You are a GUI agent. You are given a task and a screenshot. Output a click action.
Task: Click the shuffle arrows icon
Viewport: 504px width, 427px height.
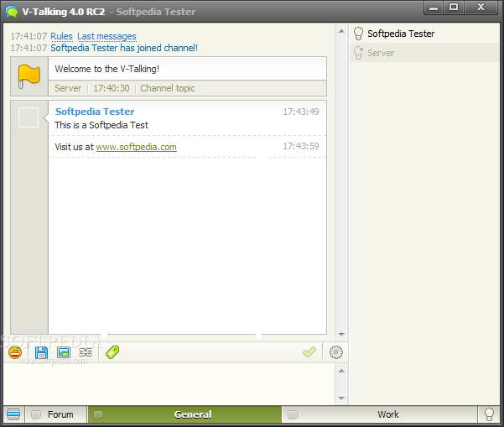click(x=86, y=352)
